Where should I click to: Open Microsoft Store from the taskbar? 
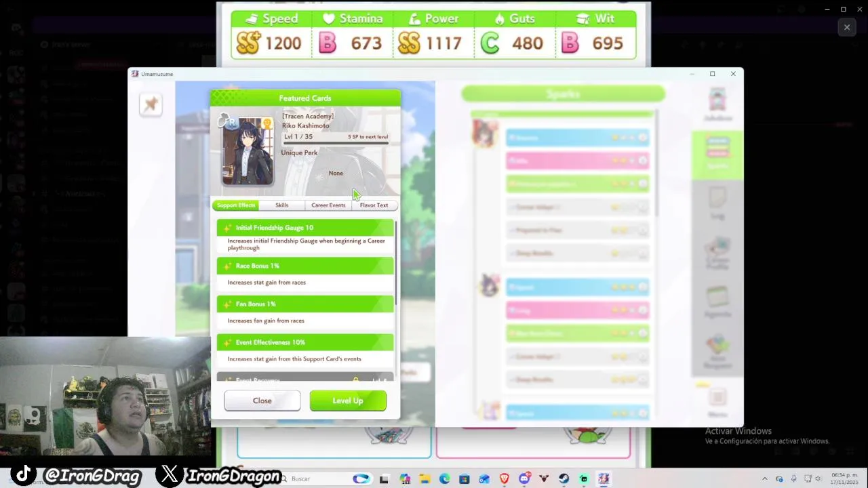pos(465,479)
